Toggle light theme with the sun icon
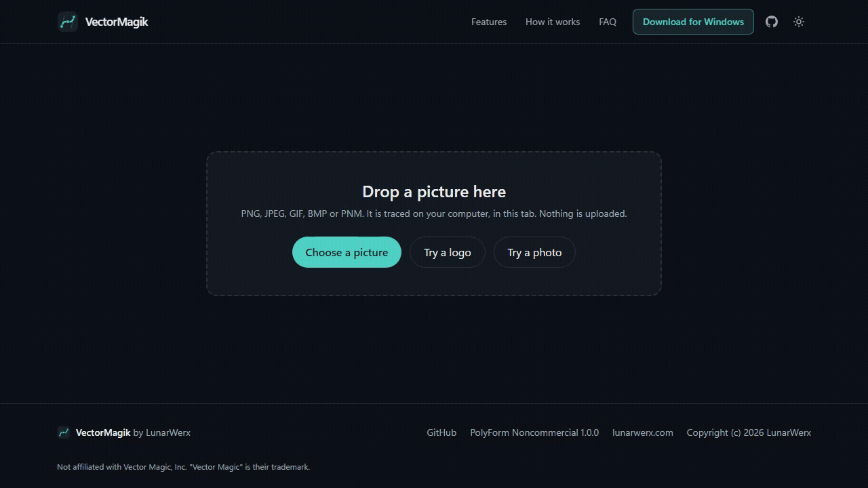This screenshot has width=868, height=488. tap(799, 22)
